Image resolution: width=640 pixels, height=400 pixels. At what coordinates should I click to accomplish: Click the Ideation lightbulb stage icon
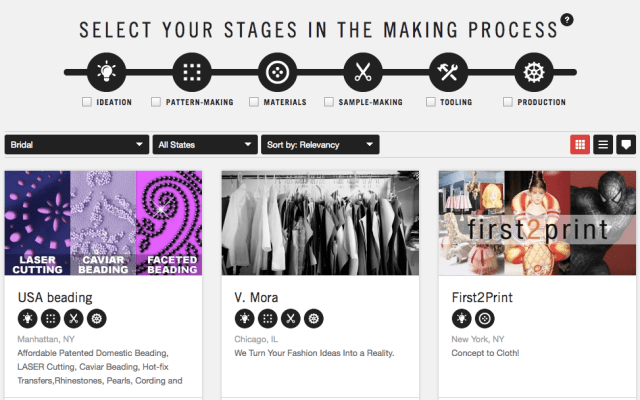(x=107, y=73)
